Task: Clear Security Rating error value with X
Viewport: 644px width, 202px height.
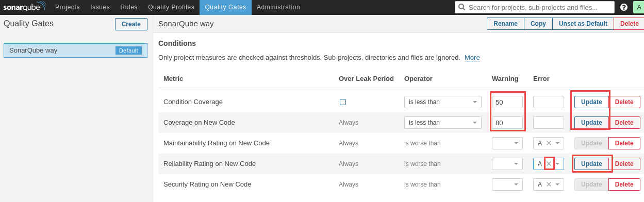Action: 549,184
